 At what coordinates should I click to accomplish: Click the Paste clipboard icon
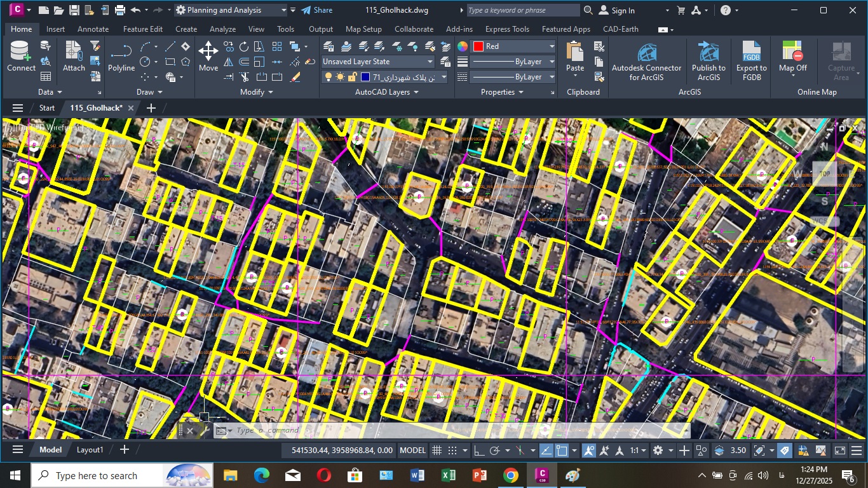[x=575, y=57]
